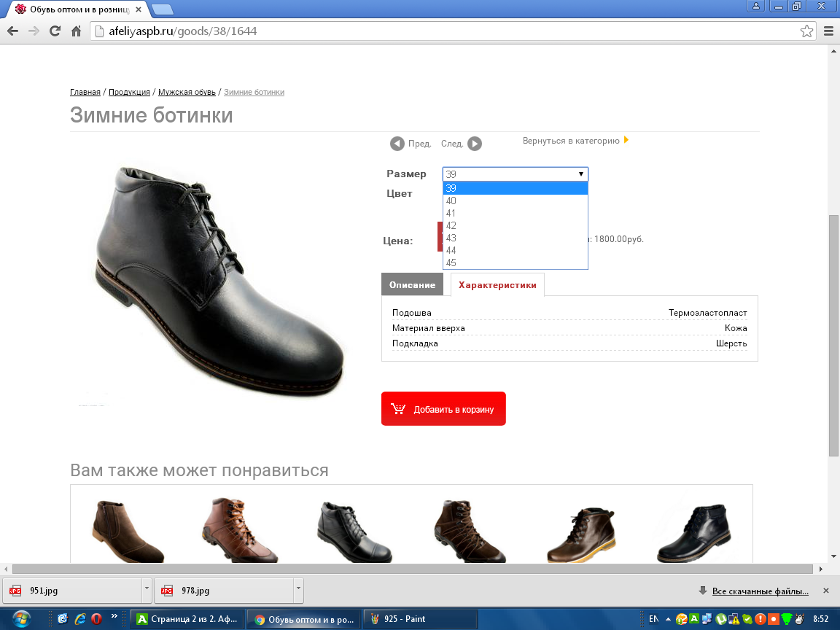
Task: Open the brown suede boot thumbnail
Action: pos(128,530)
